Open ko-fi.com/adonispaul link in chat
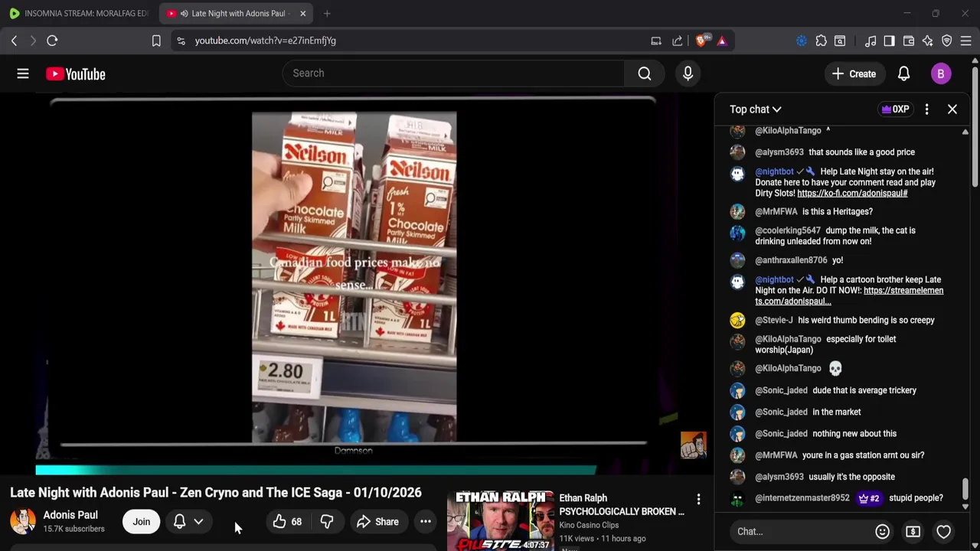The height and width of the screenshot is (551, 980). [x=852, y=194]
